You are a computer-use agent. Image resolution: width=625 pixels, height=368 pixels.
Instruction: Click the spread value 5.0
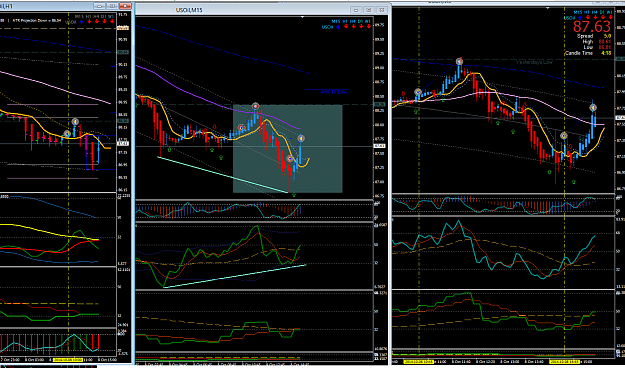607,36
